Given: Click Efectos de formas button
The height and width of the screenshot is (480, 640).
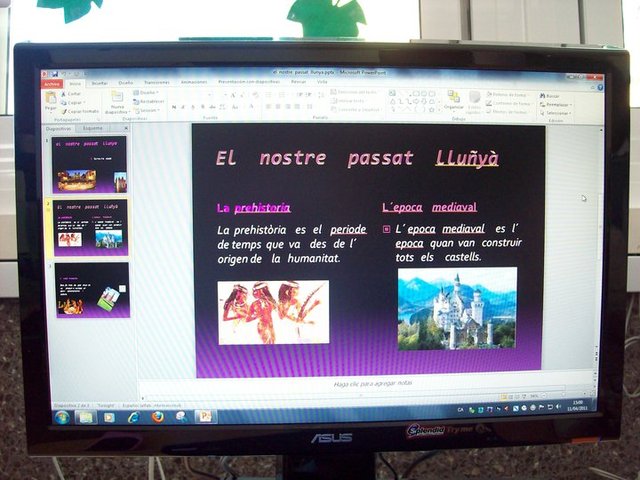Looking at the screenshot, I should (x=507, y=112).
